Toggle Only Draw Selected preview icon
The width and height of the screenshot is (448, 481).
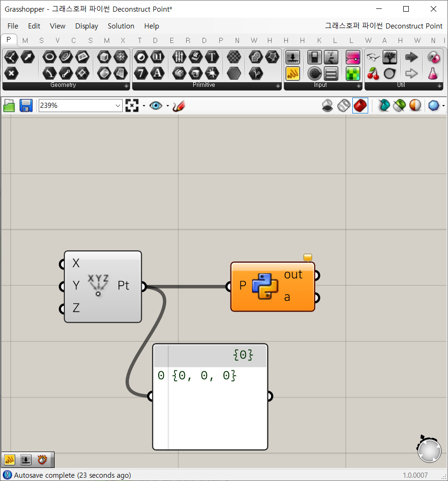point(384,106)
